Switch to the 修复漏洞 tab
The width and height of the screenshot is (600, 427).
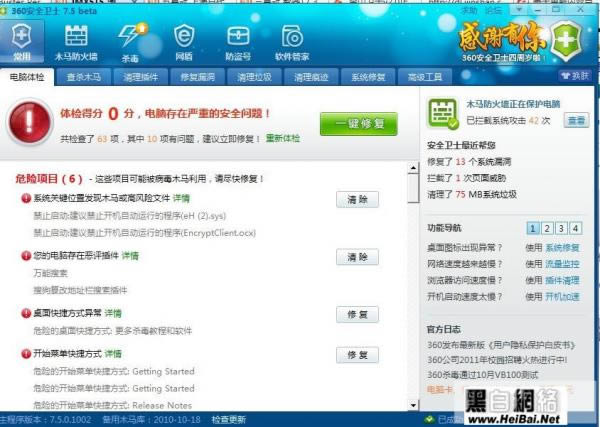(197, 77)
